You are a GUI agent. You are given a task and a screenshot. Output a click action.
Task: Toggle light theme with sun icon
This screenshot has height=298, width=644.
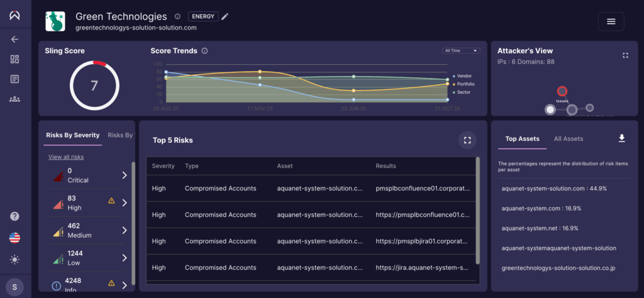15,260
